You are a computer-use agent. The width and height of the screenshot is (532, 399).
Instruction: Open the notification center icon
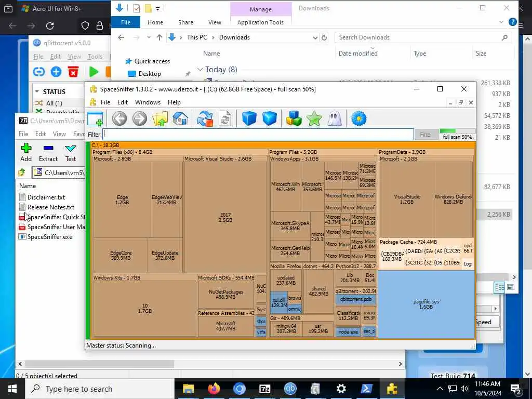(515, 389)
